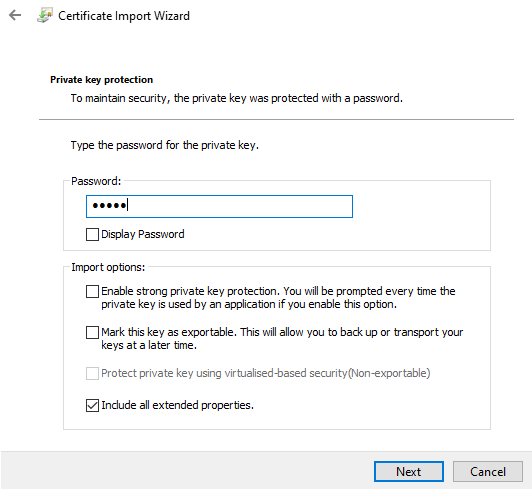Go back using the arrow icon
Screen dimensions: 532x489
click(x=15, y=15)
